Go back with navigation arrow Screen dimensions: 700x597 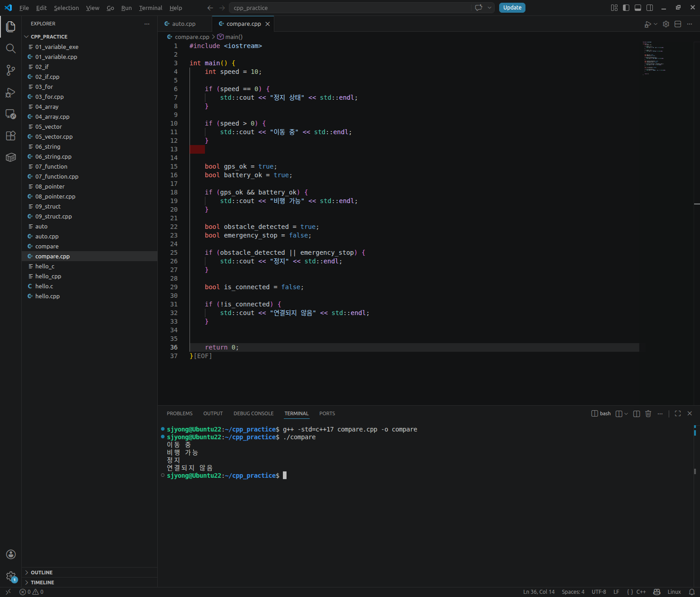[x=210, y=8]
